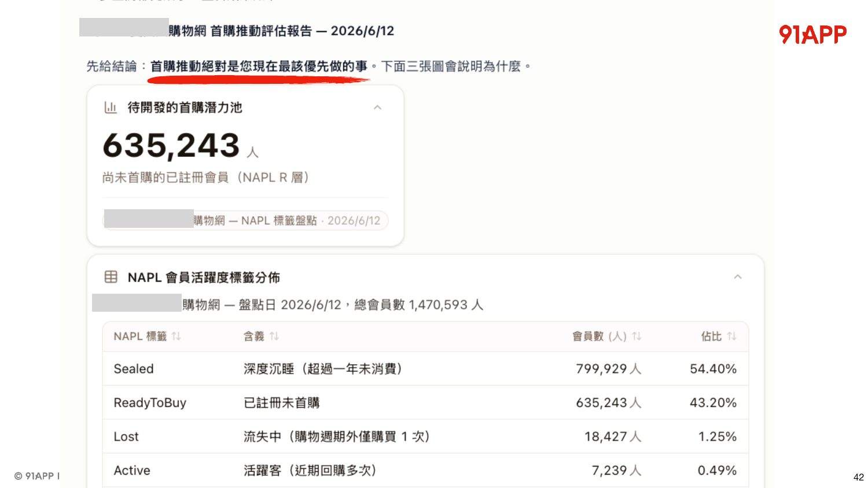Click 深度沉睡（超過一年未消費）description

(323, 369)
